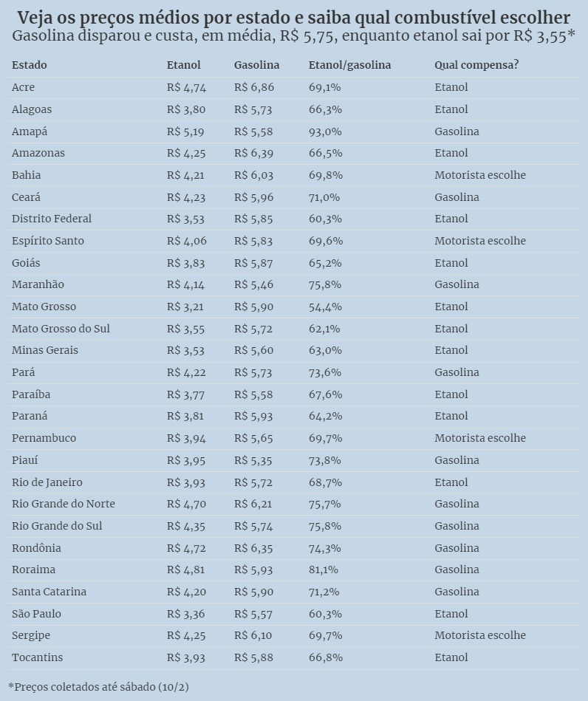
Task: Select Amapá ethanol price R$ 5,19
Action: [x=185, y=131]
